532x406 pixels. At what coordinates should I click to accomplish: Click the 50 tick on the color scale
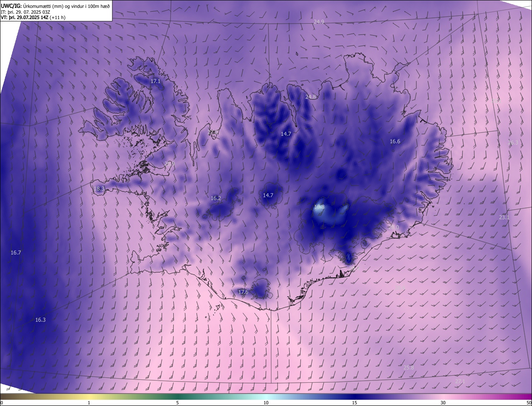pyautogui.click(x=529, y=403)
